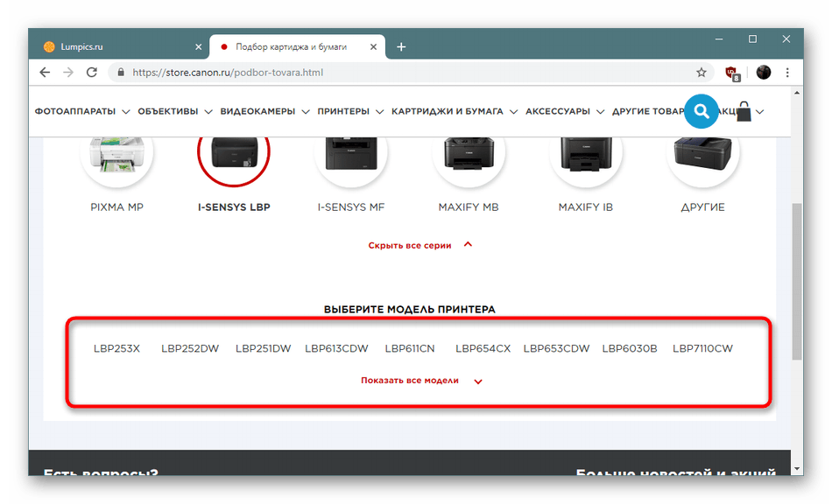Click the browser forward arrow
The image size is (832, 504).
coord(68,73)
